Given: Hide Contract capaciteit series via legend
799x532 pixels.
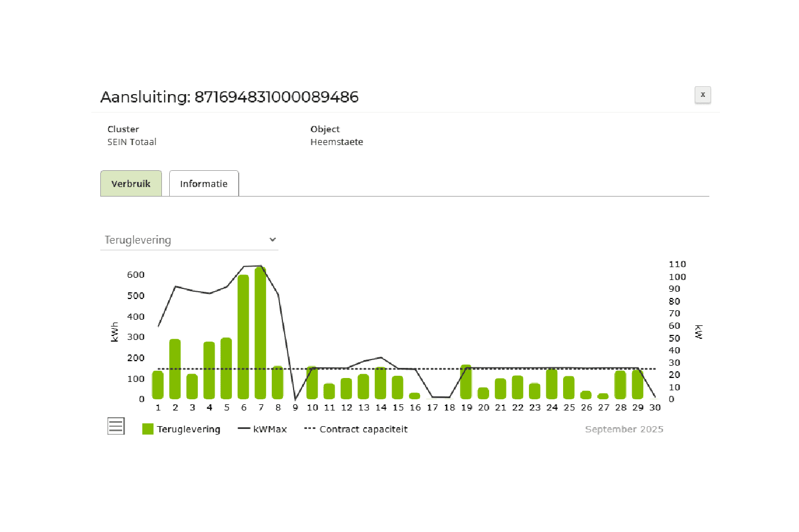Looking at the screenshot, I should [x=363, y=430].
